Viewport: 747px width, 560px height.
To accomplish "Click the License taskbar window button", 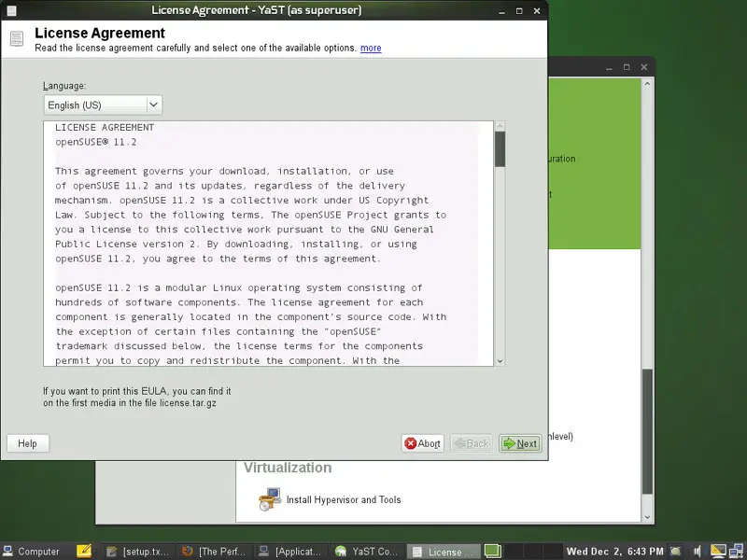I will (443, 552).
